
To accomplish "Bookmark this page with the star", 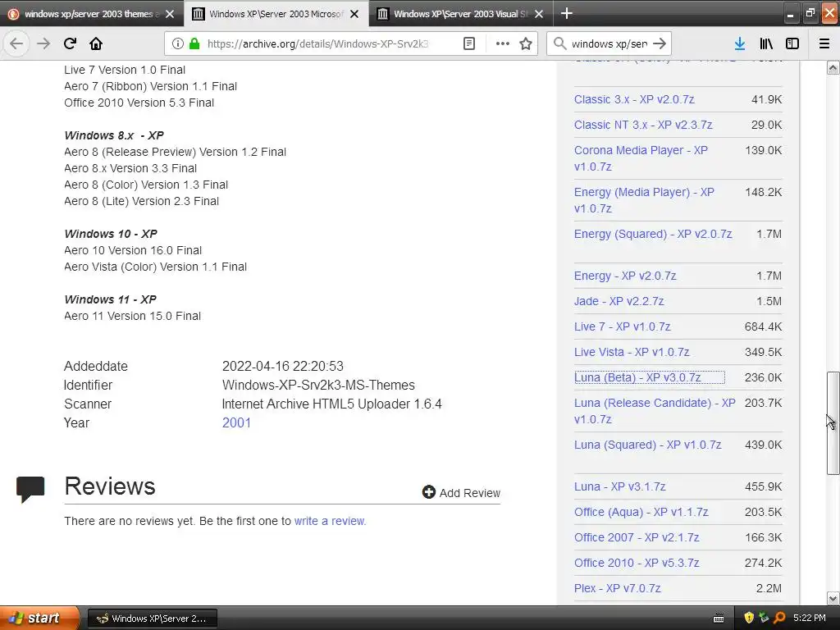I will [x=526, y=43].
